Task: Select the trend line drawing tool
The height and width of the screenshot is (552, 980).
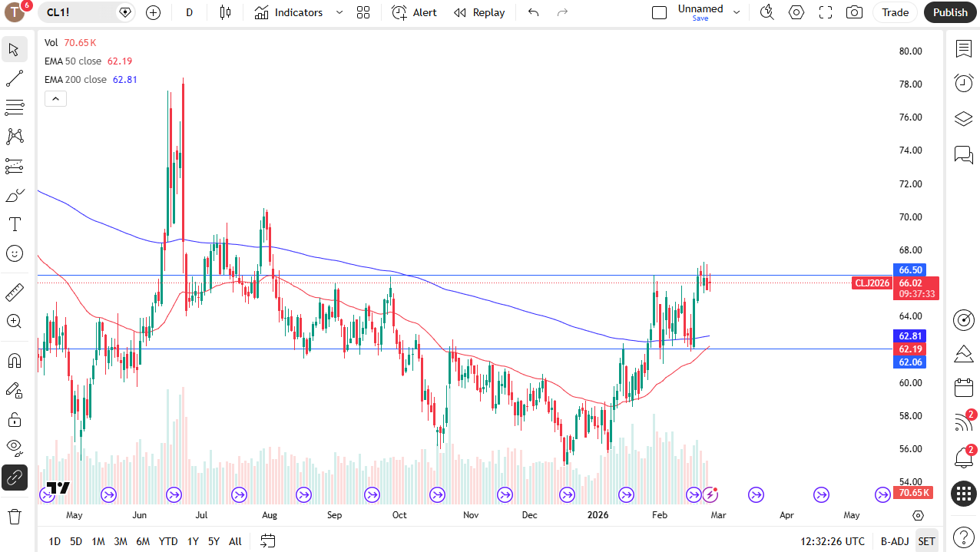Action: pos(14,78)
